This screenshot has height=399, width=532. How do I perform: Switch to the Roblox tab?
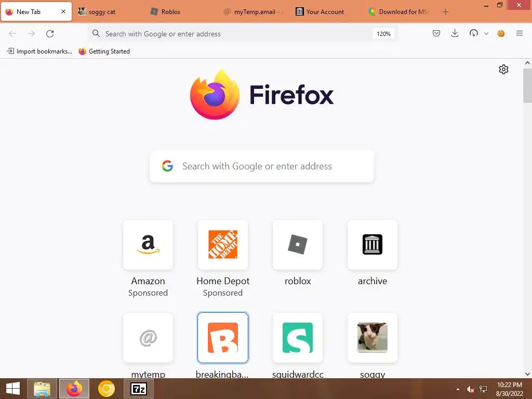(182, 12)
